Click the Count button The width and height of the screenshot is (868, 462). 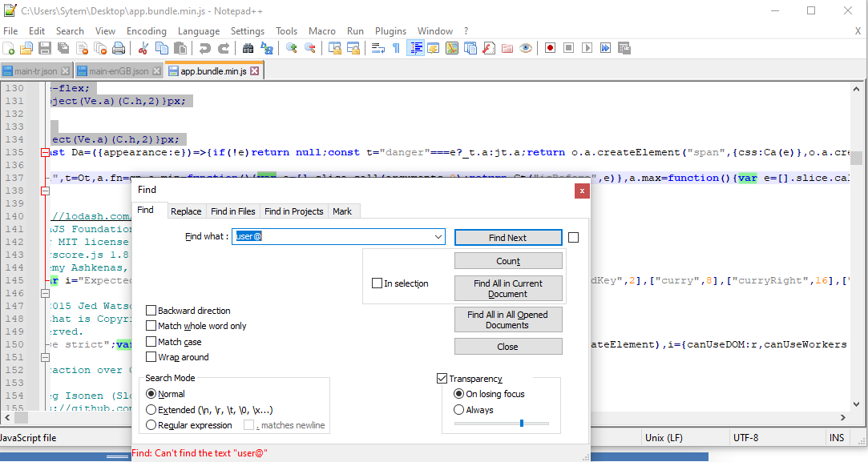tap(507, 261)
